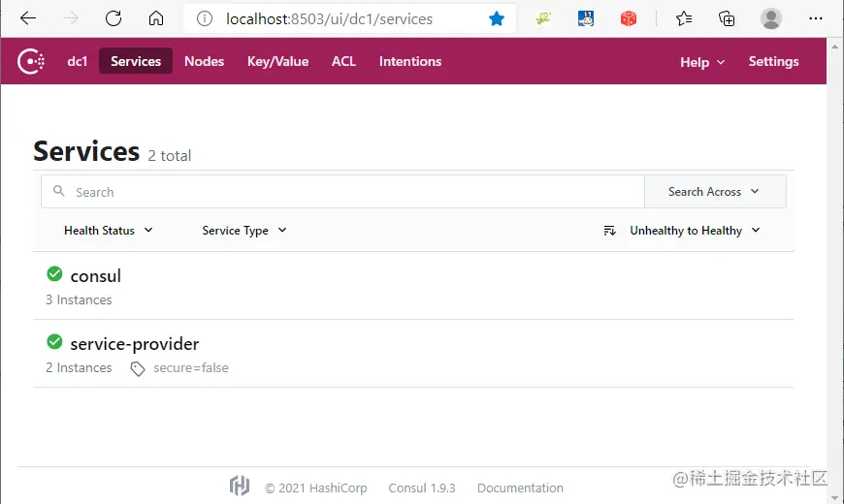Open the Consul 1.9.3 link
The width and height of the screenshot is (844, 504).
click(422, 488)
